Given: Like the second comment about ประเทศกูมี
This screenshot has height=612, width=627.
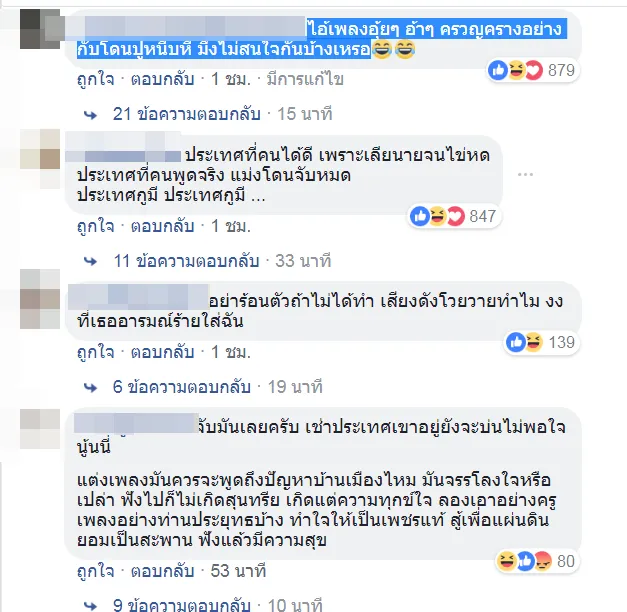Looking at the screenshot, I should coord(96,226).
